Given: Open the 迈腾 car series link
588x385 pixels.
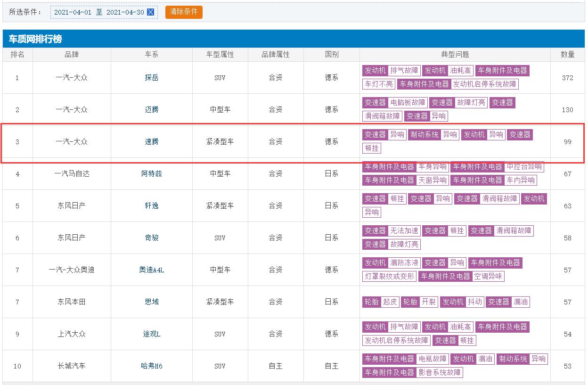Looking at the screenshot, I should pyautogui.click(x=152, y=110).
